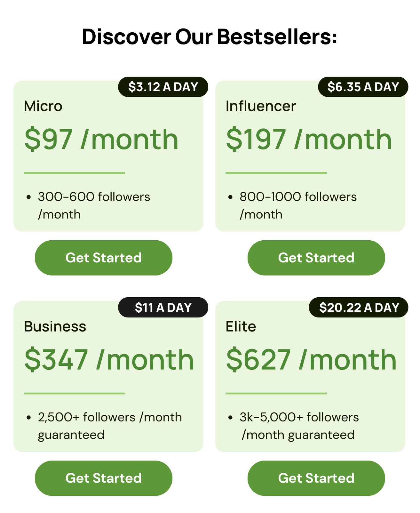Click the $197 /month price

[309, 140]
